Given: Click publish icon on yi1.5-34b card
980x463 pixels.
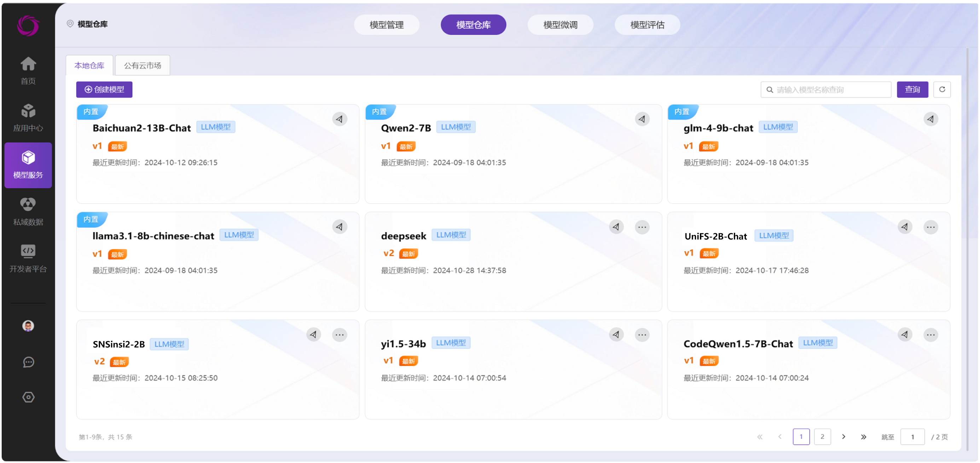Looking at the screenshot, I should [x=616, y=335].
